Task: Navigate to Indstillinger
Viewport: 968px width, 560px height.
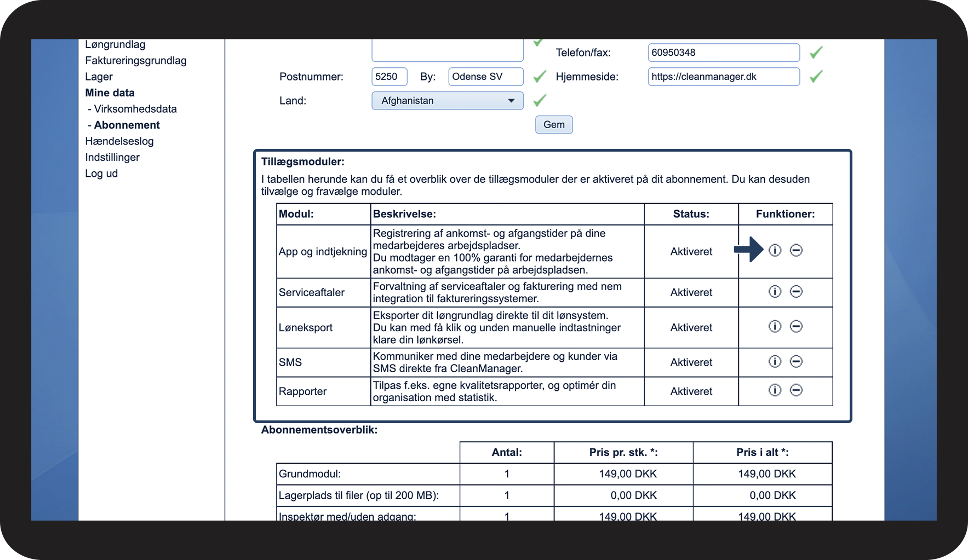Action: click(x=112, y=157)
